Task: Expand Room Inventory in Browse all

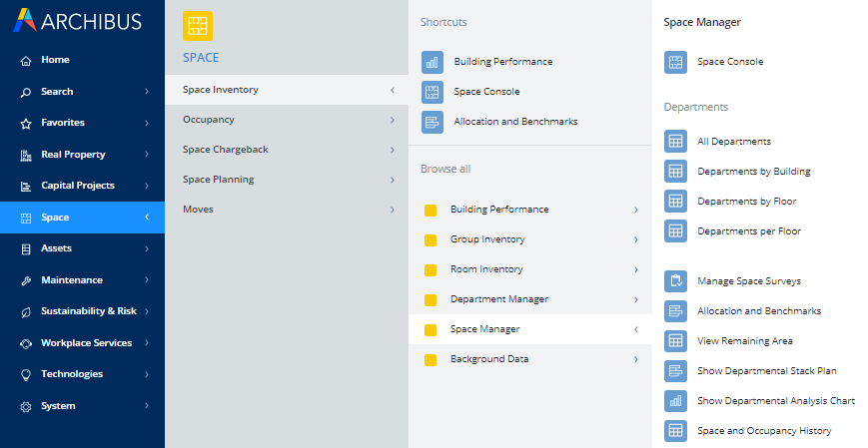Action: tap(636, 269)
